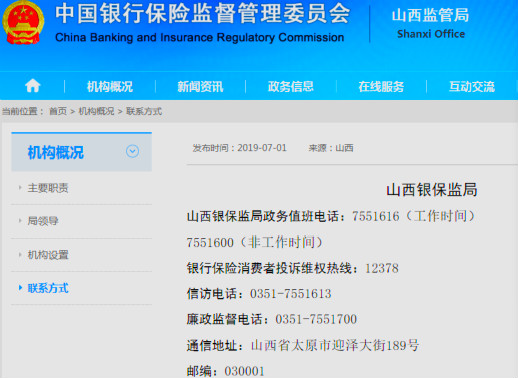Click the 发布时间：2019-07-01 text
This screenshot has height=378, width=518.
click(239, 148)
